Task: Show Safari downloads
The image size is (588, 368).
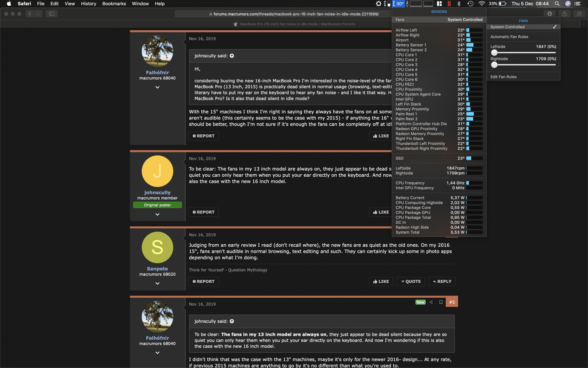Action: pyautogui.click(x=549, y=14)
